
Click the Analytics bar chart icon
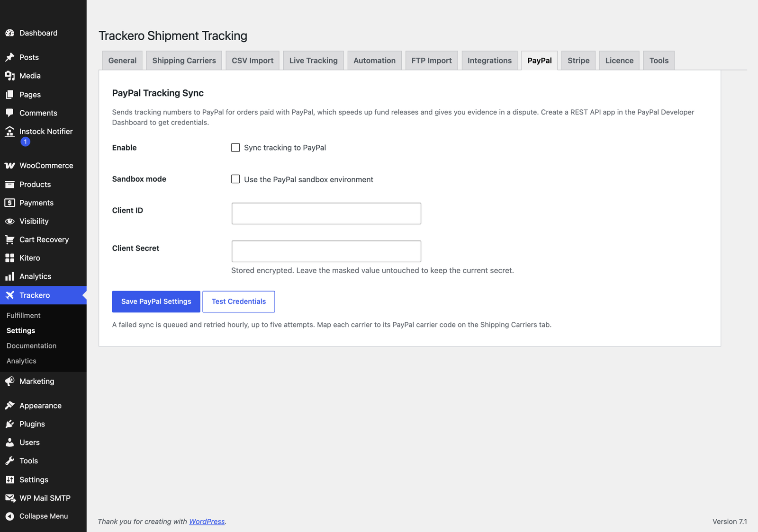click(9, 276)
